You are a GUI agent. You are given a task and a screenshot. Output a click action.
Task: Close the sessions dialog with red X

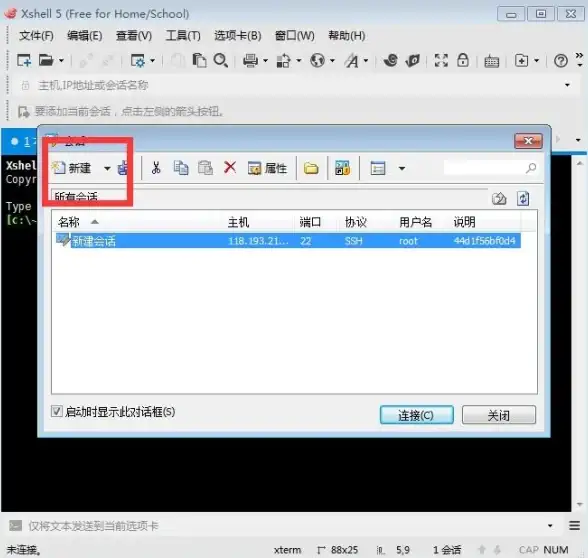click(528, 141)
